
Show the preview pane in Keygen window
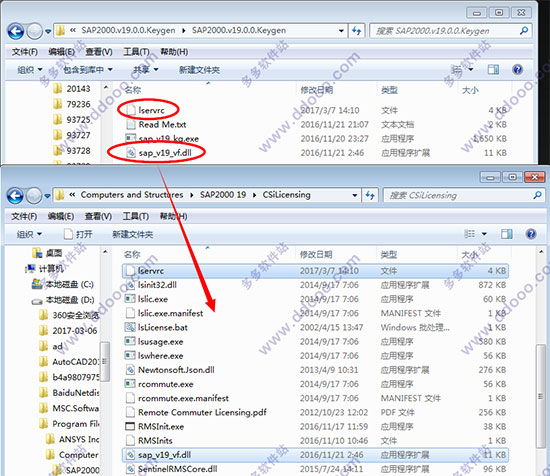point(493,69)
